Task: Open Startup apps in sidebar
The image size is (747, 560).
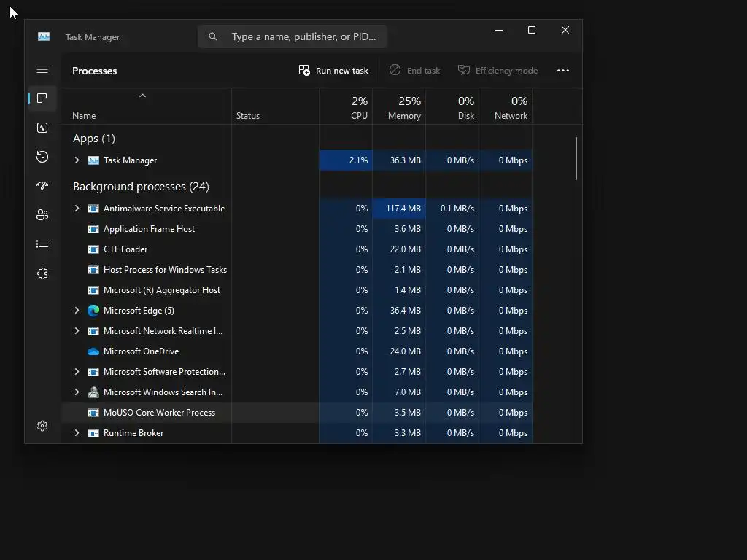Action: pyautogui.click(x=42, y=186)
